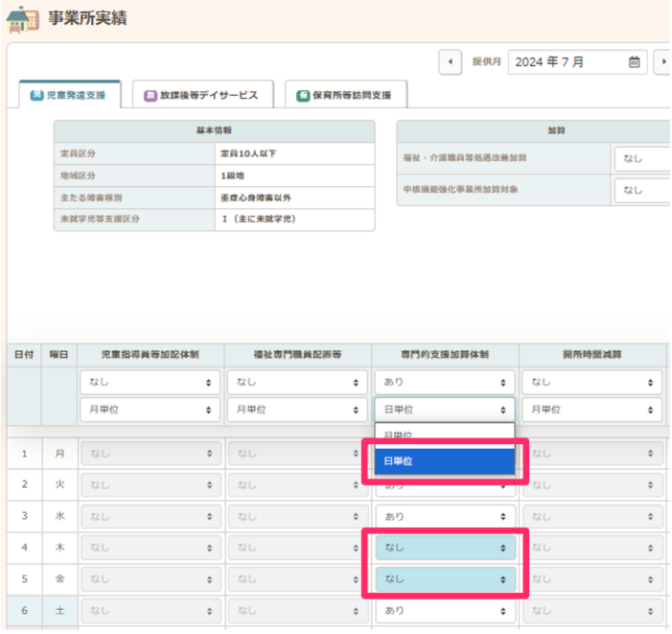This screenshot has height=634, width=672.
Task: Click the 保育所等訪問支援 tab icon
Action: tap(303, 96)
